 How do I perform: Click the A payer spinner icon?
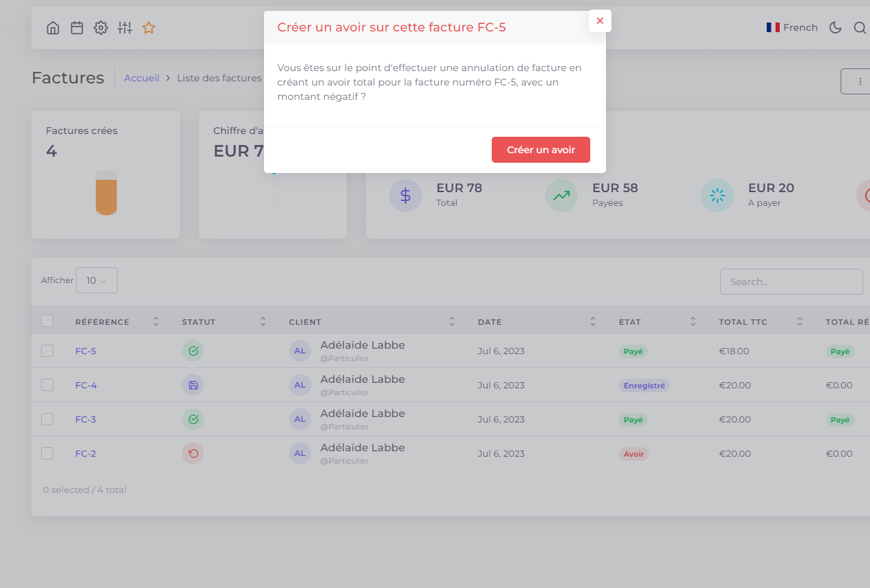click(x=717, y=196)
